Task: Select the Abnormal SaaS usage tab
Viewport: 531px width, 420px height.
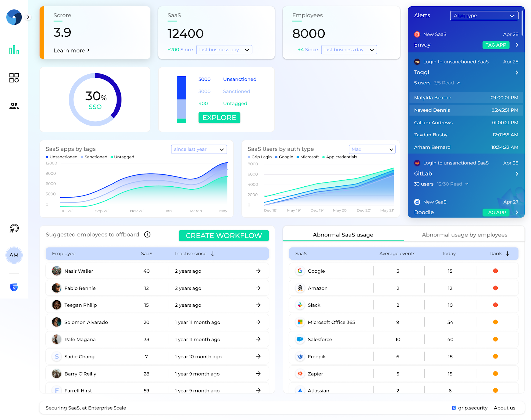Action: tap(343, 234)
